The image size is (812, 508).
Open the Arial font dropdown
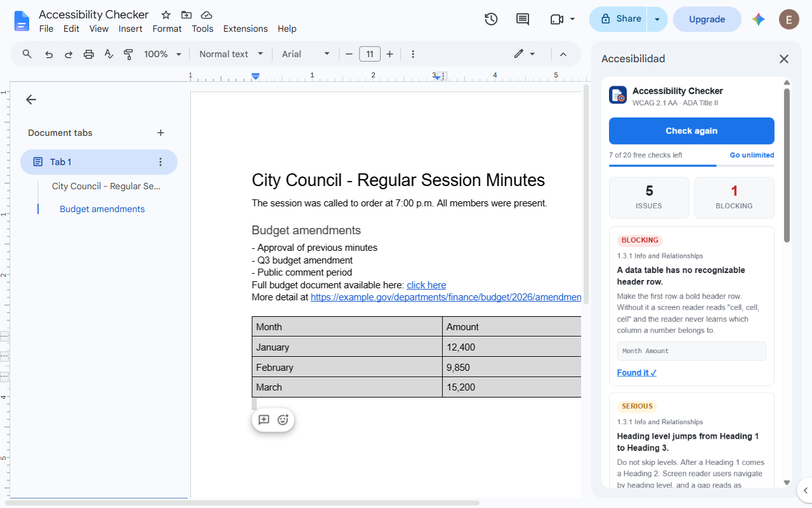[x=306, y=54]
